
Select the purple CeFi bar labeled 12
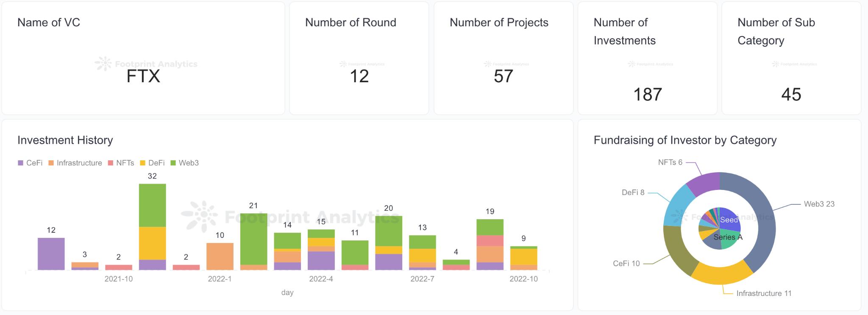coord(51,254)
